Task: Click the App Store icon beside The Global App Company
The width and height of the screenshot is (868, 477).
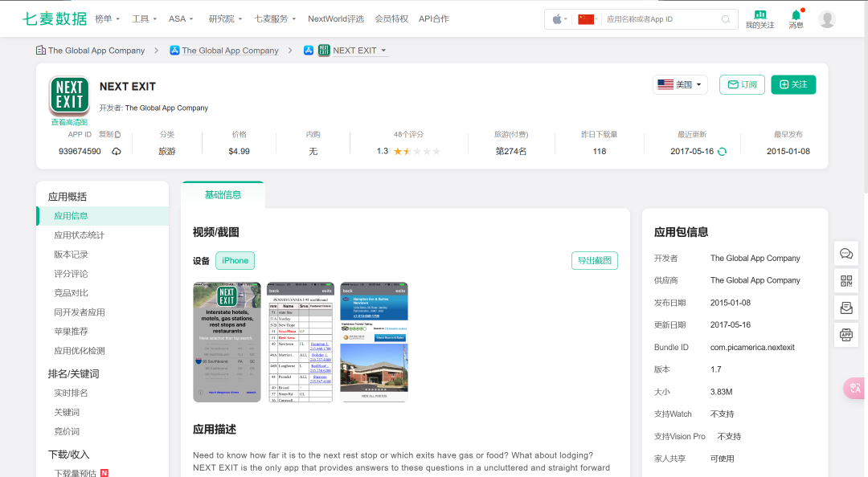Action: 174,51
